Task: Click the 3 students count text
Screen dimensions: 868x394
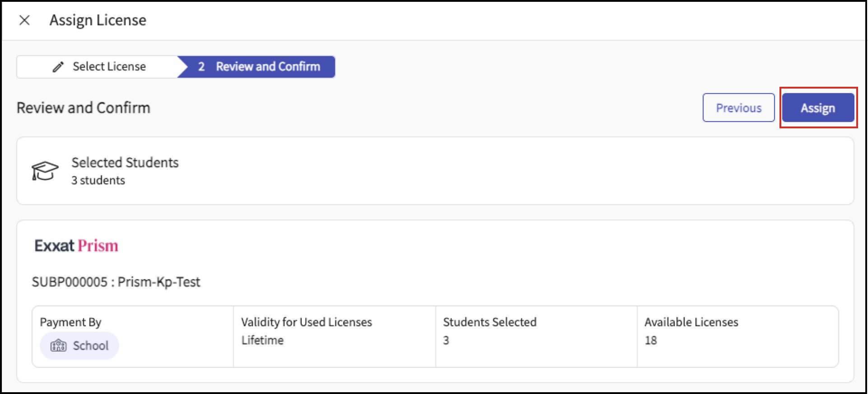Action: 98,180
